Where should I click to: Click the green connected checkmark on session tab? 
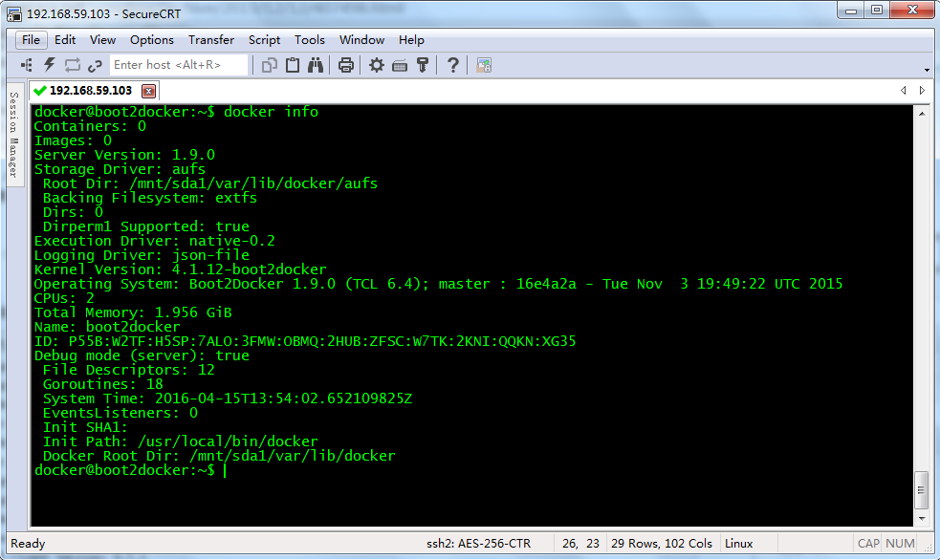click(x=40, y=91)
